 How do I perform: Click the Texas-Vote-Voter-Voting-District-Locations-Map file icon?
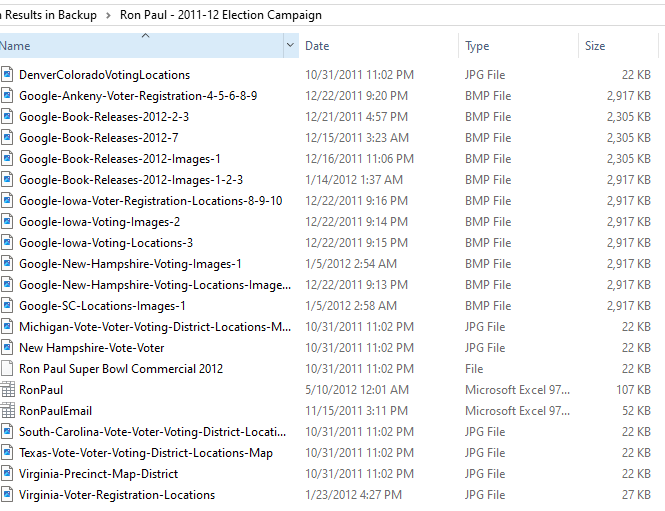pyautogui.click(x=6, y=452)
